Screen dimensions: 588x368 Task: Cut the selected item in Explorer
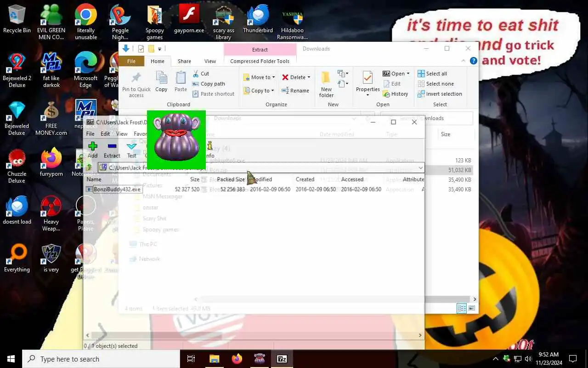(x=201, y=74)
